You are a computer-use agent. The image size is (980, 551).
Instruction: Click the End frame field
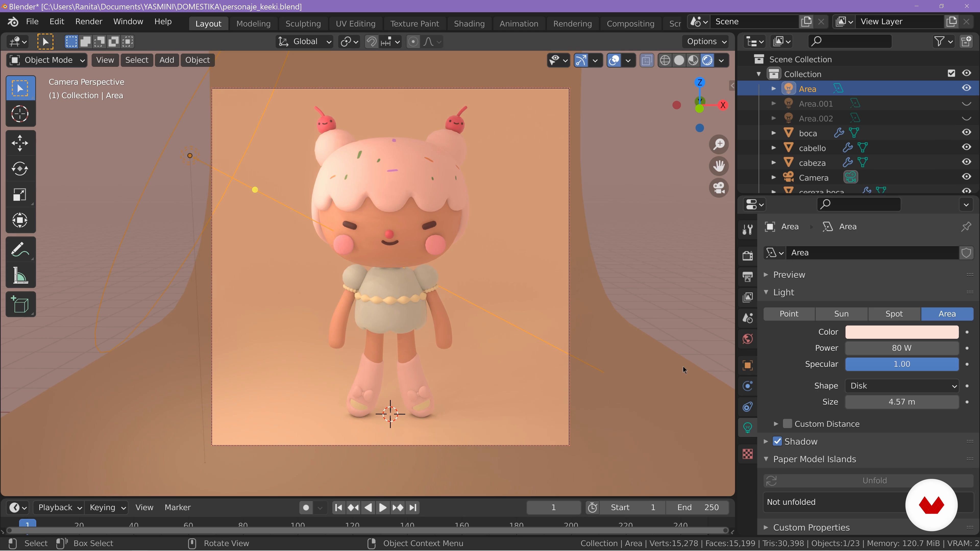(698, 508)
